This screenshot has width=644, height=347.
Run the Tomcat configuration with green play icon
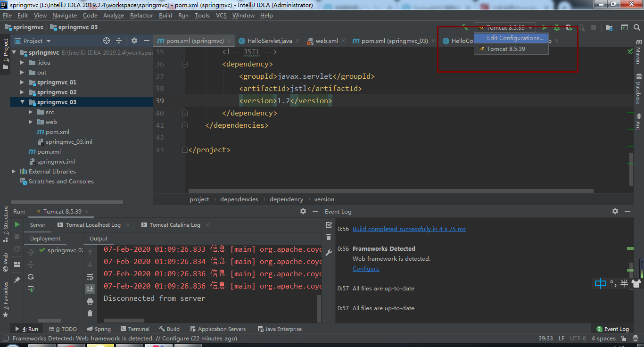click(545, 28)
